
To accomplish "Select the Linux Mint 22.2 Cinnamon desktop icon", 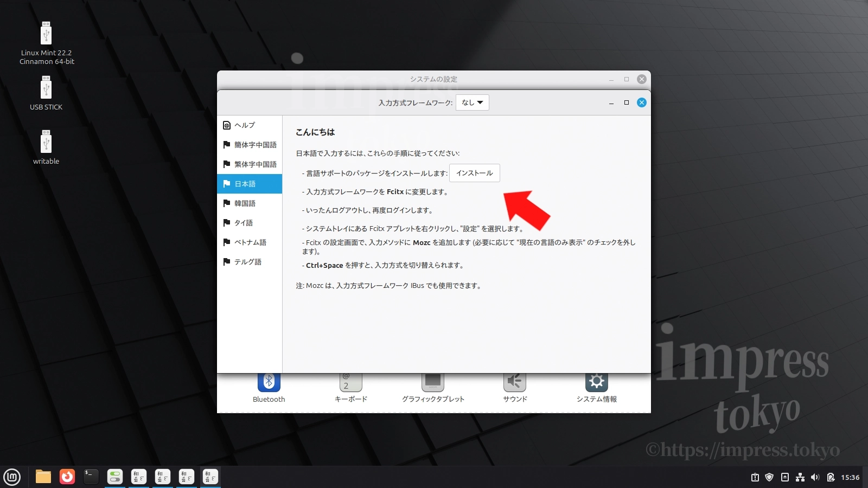I will coord(47,43).
